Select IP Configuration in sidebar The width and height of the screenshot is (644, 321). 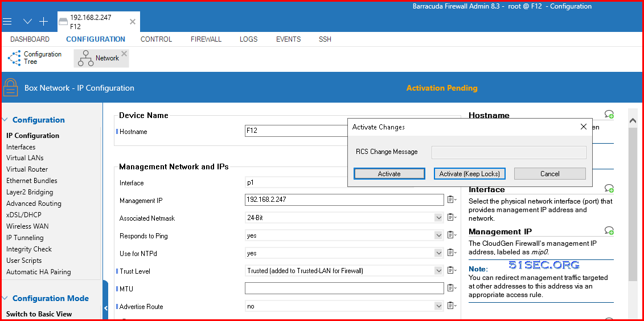[33, 135]
